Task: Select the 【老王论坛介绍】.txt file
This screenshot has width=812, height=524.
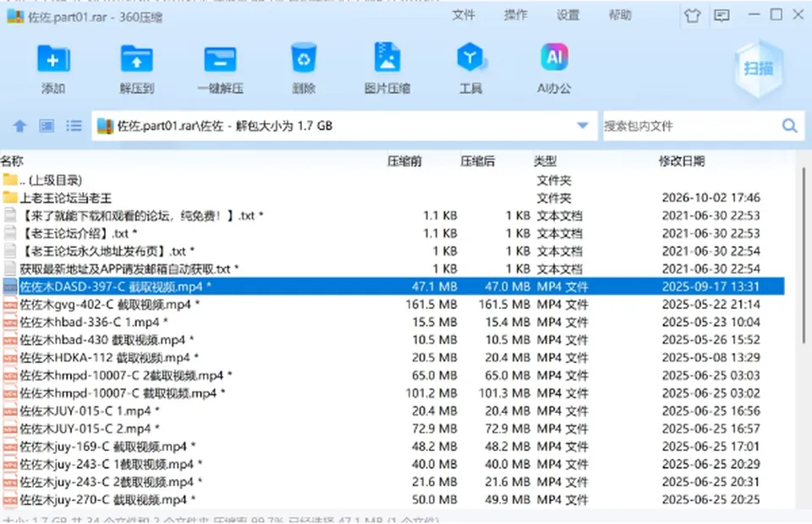Action: [78, 234]
